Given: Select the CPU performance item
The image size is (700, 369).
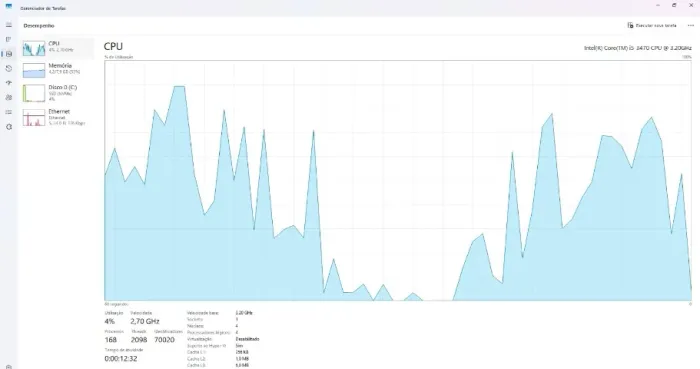Looking at the screenshot, I should pos(58,48).
